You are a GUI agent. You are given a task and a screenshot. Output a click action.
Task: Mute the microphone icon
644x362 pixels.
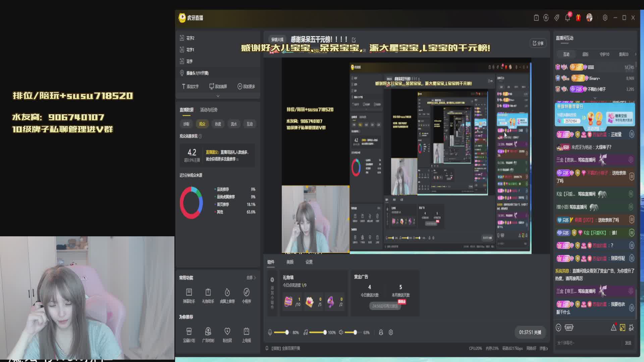270,332
